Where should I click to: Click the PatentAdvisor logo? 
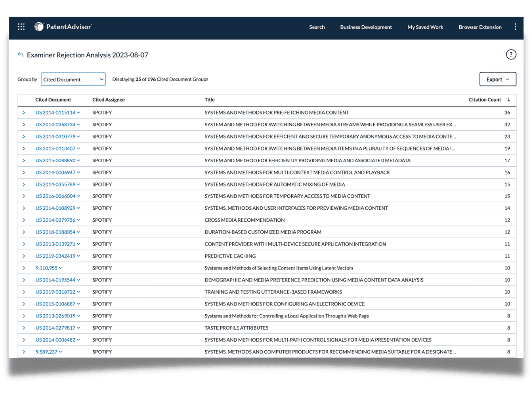[63, 27]
